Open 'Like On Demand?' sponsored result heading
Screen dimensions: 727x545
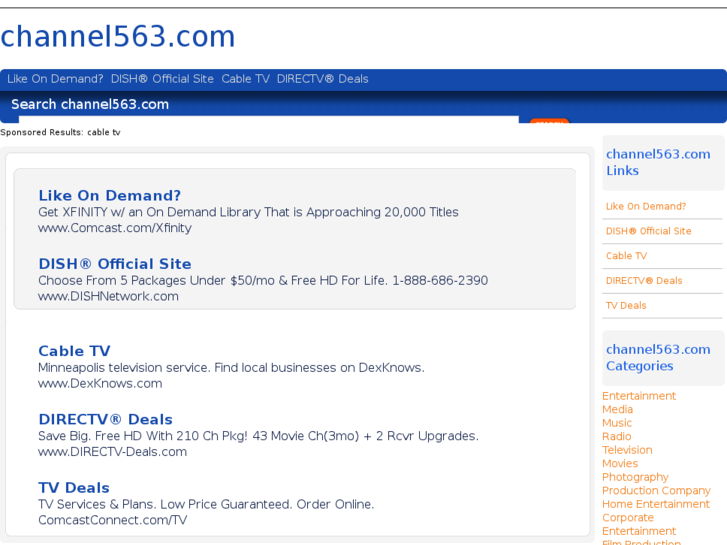click(109, 195)
